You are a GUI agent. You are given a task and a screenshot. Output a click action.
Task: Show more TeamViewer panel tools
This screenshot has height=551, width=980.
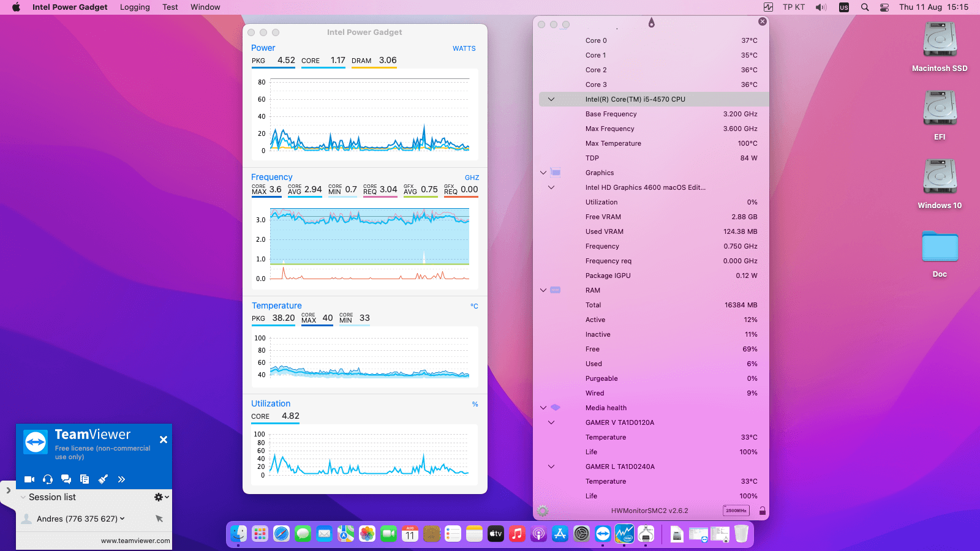coord(121,479)
